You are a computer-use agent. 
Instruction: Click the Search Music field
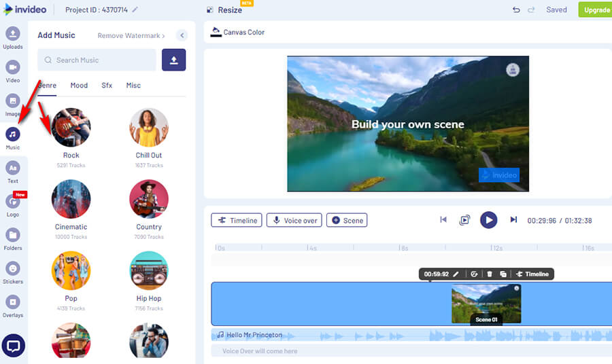[x=97, y=60]
